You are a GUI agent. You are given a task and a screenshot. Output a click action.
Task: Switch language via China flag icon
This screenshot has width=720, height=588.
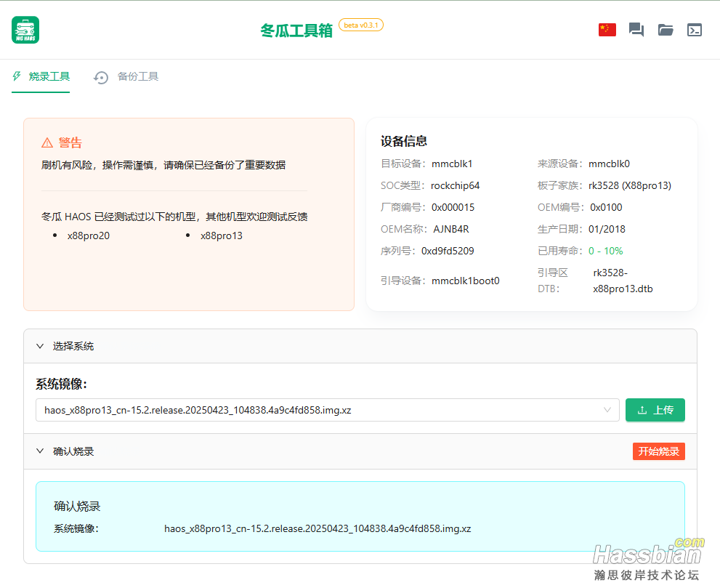pyautogui.click(x=607, y=30)
